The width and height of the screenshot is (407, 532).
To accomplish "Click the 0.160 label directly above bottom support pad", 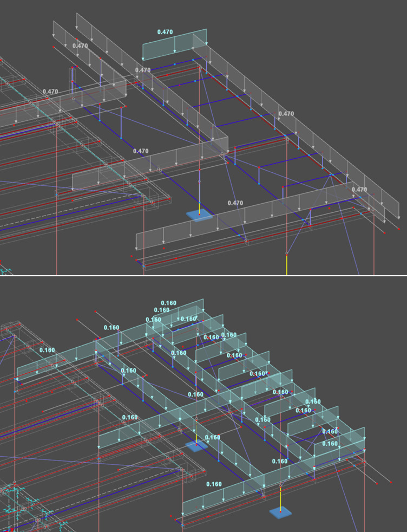I will [280, 461].
